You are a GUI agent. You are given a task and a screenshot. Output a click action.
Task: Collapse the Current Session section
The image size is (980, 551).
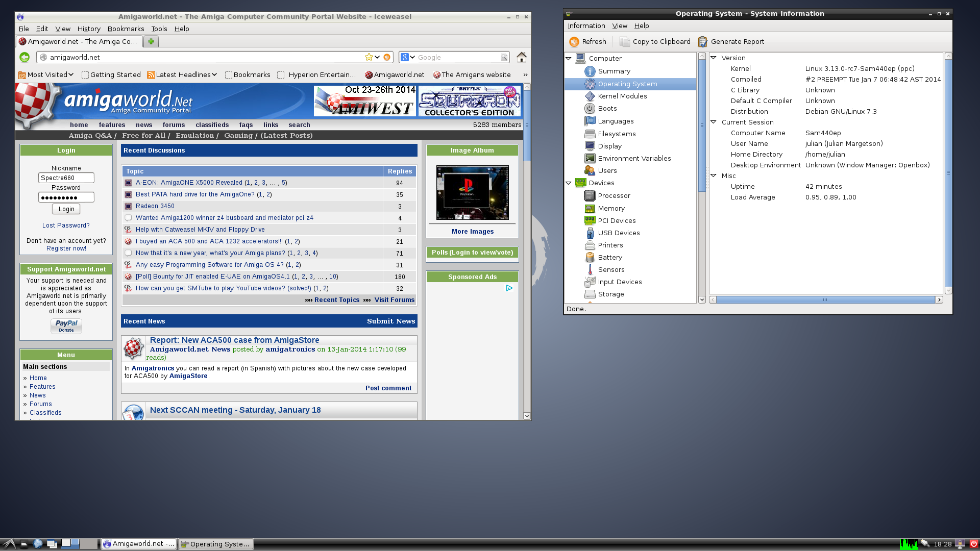pos(714,122)
